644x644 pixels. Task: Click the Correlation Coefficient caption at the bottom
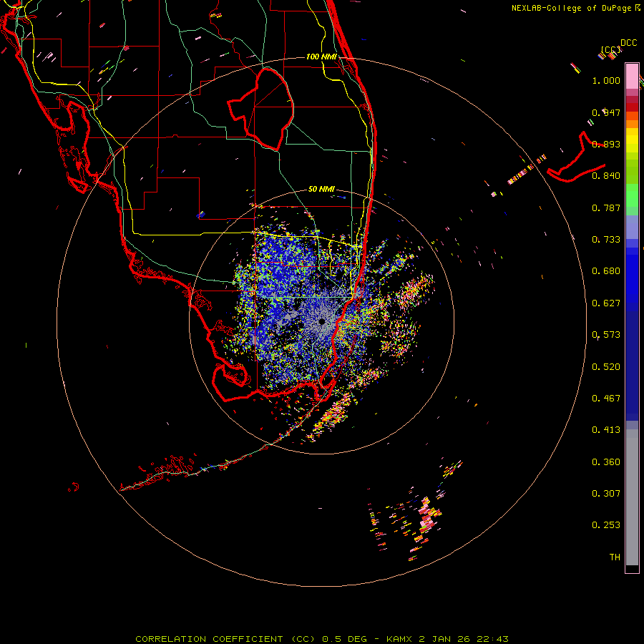(x=322, y=639)
